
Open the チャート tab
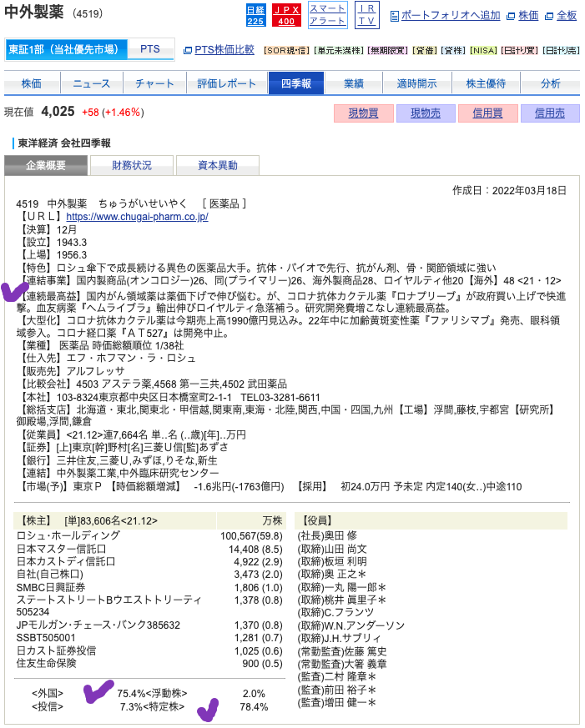pyautogui.click(x=154, y=83)
